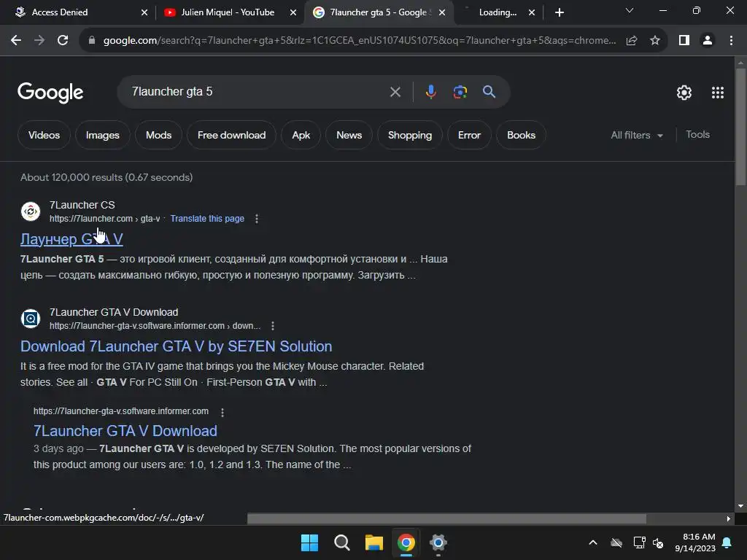The width and height of the screenshot is (747, 560).
Task: Filter results by Shopping
Action: click(x=410, y=135)
